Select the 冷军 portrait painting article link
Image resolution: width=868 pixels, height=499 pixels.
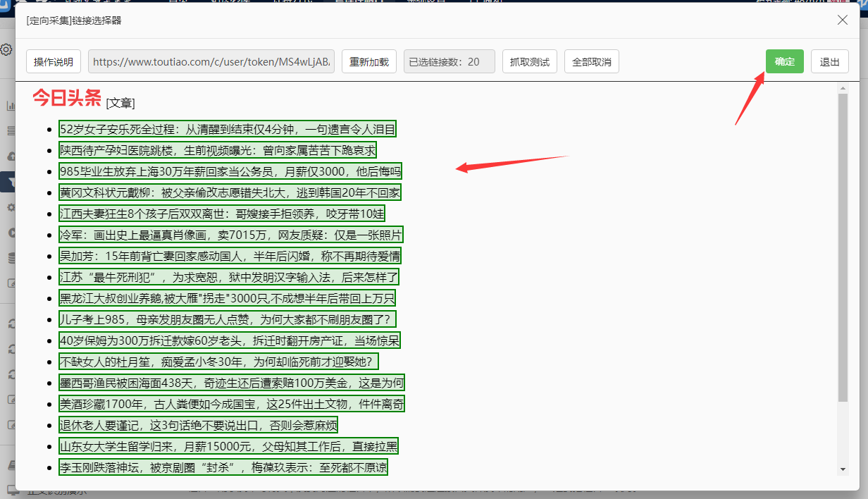(x=231, y=235)
